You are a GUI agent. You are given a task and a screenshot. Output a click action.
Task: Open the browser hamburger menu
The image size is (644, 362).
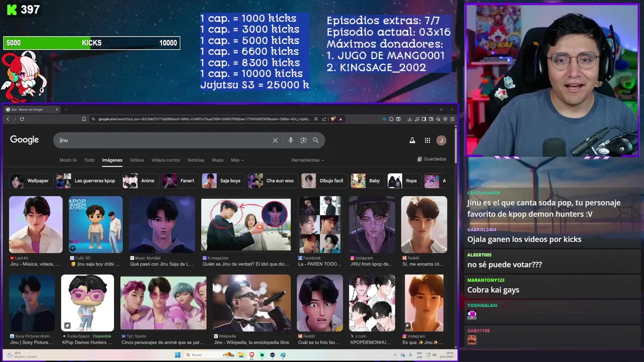click(x=452, y=119)
